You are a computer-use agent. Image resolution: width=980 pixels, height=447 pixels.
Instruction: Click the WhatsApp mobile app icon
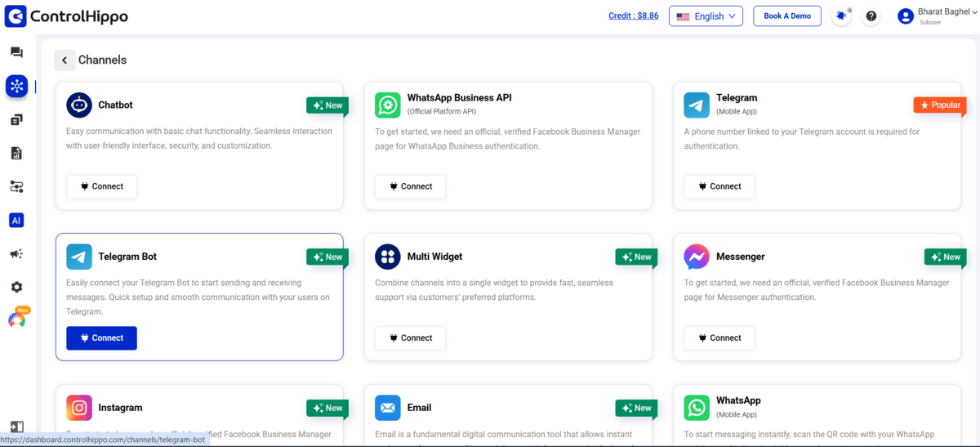(697, 407)
